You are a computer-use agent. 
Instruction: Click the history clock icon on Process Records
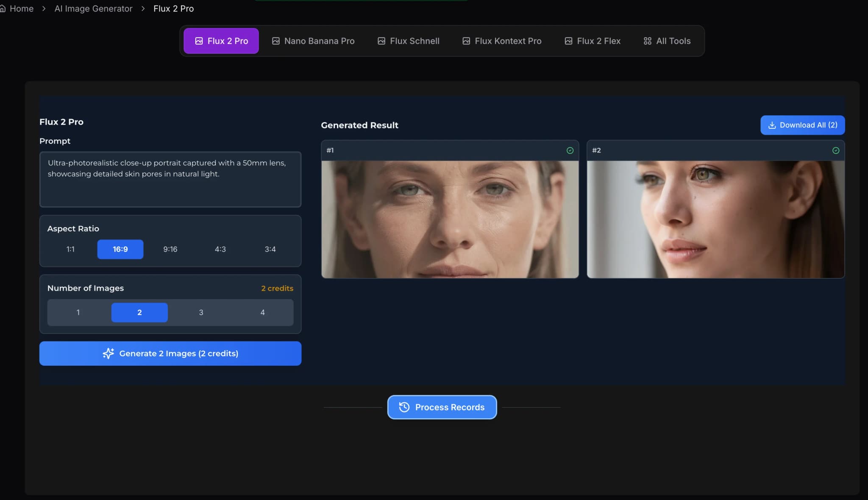click(x=404, y=407)
